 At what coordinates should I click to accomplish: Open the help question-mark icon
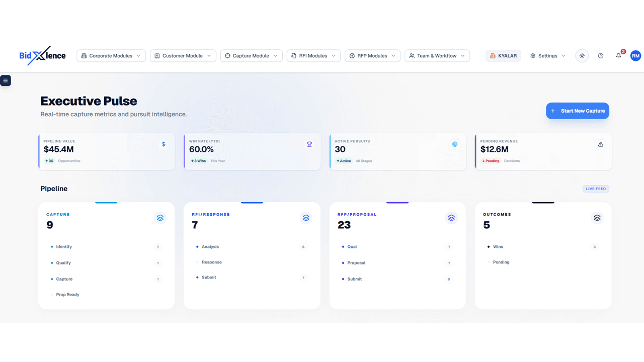coord(600,56)
